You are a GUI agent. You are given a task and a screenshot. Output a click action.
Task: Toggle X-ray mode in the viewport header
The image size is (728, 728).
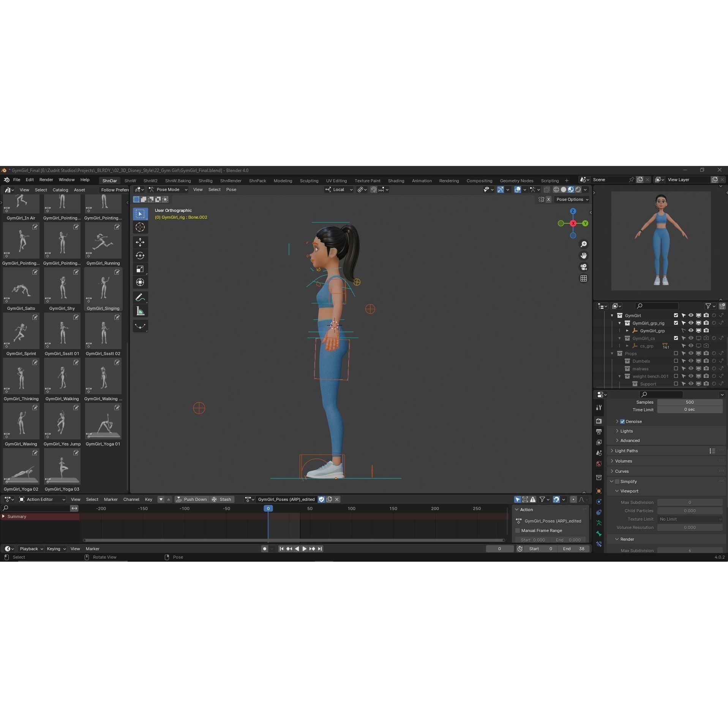[x=547, y=190]
